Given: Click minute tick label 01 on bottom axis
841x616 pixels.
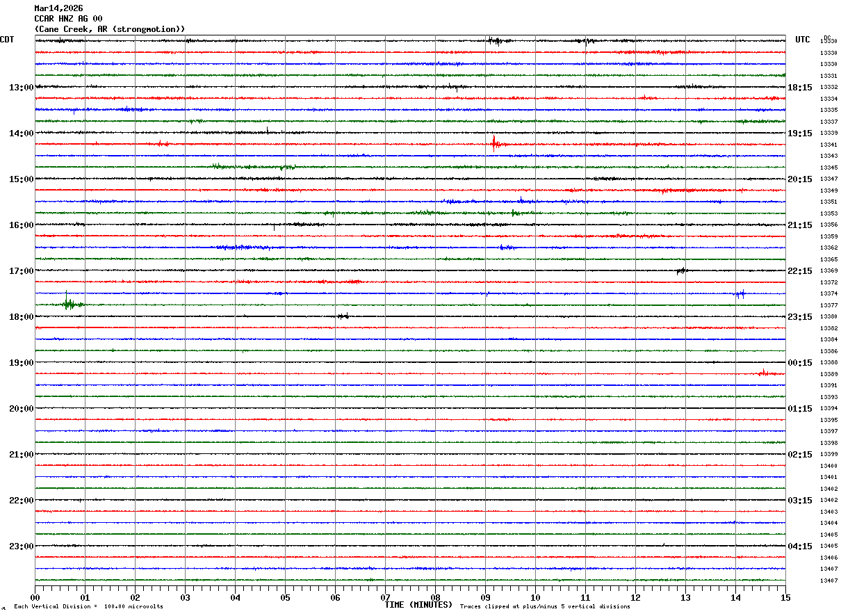Looking at the screenshot, I should point(85,597).
